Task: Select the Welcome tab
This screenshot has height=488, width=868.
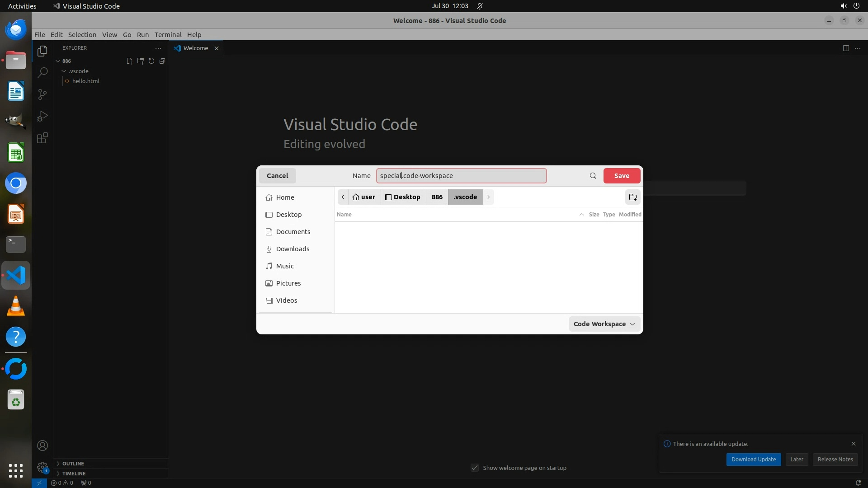Action: [x=195, y=48]
